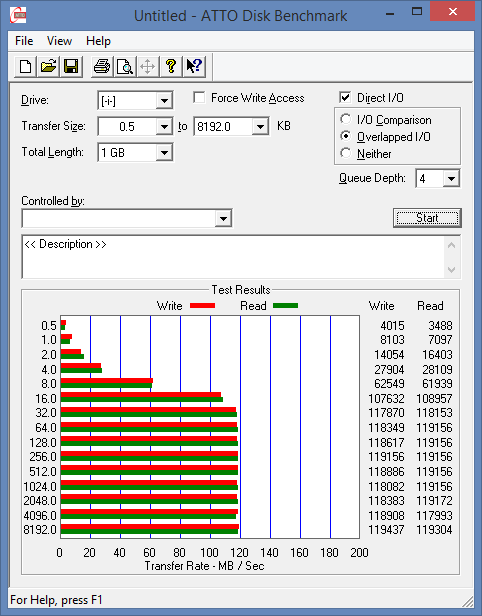The width and height of the screenshot is (482, 616).
Task: Click inside the Description text box
Action: tap(234, 257)
